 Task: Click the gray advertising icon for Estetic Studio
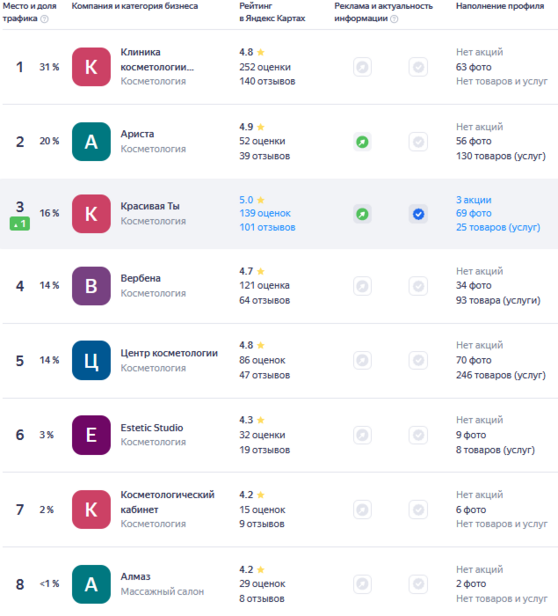coord(362,435)
